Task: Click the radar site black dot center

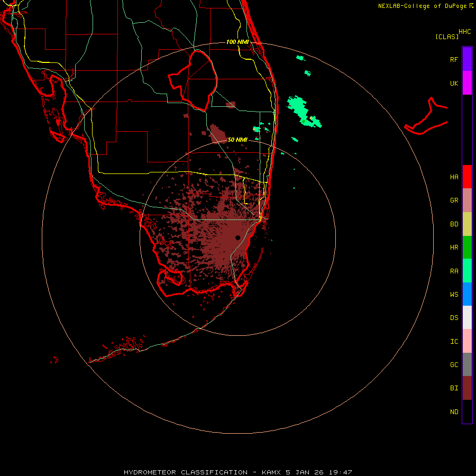Action: point(237,237)
